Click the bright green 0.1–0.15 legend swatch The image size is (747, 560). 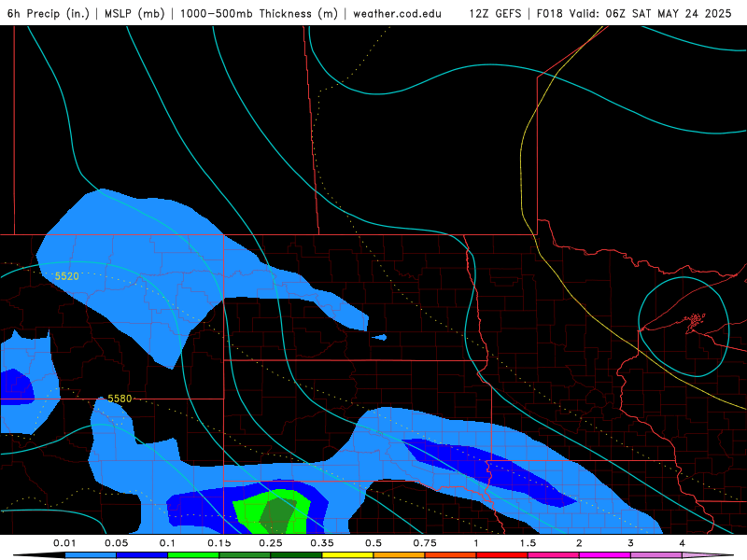click(193, 555)
